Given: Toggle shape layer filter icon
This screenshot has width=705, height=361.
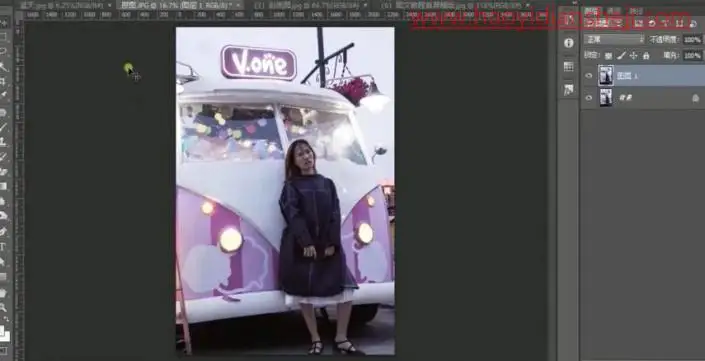Looking at the screenshot, I should (x=679, y=23).
